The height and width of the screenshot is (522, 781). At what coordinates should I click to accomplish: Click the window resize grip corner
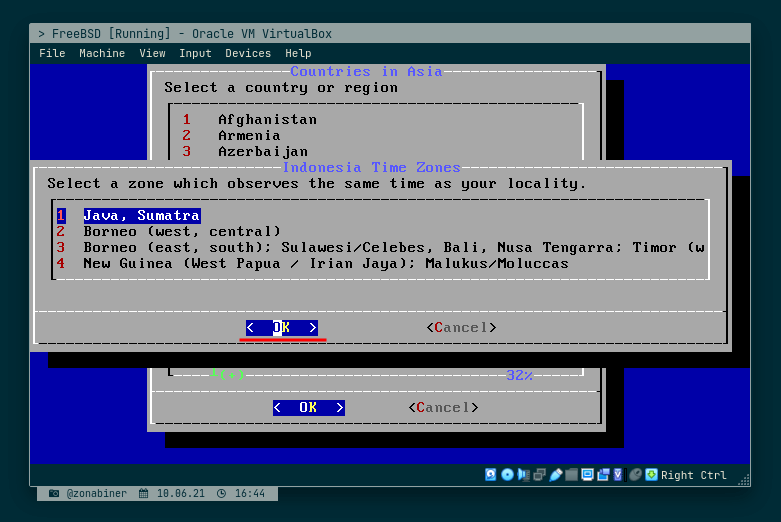pyautogui.click(x=744, y=480)
